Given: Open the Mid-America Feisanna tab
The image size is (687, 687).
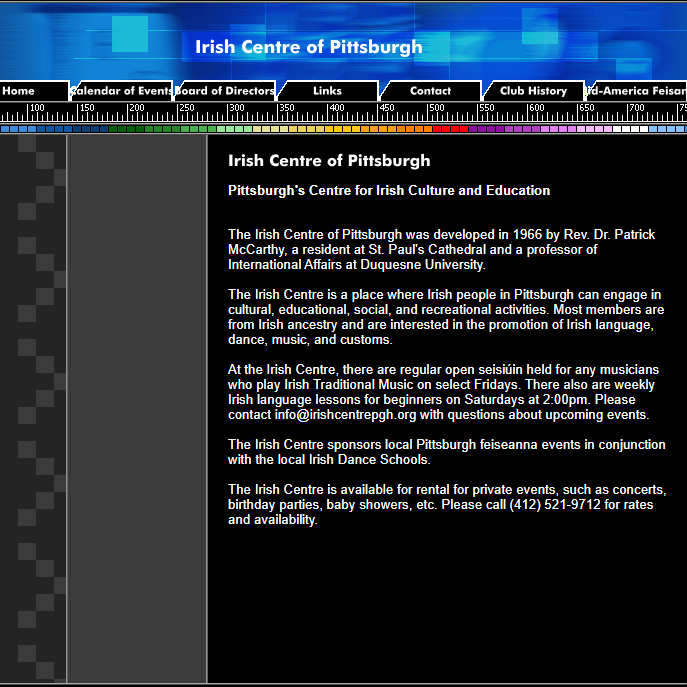Looking at the screenshot, I should coord(637,91).
